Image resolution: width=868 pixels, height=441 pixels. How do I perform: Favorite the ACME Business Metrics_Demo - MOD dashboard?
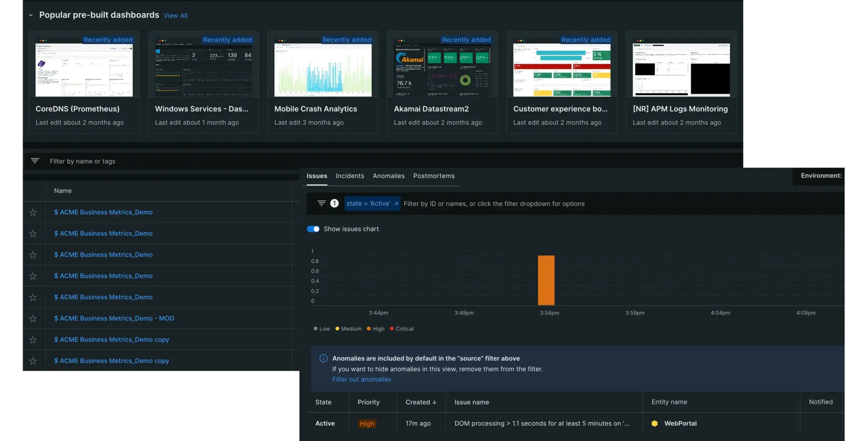[x=33, y=319]
